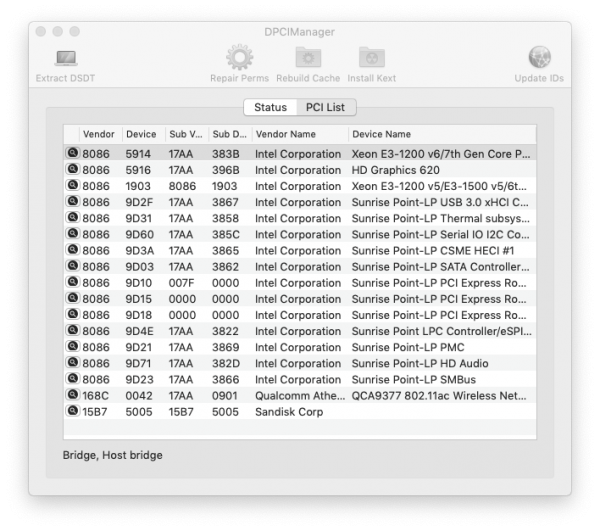Click lookup icon for Thermal subsystem row
Screen dimensions: 600x531
[72, 217]
